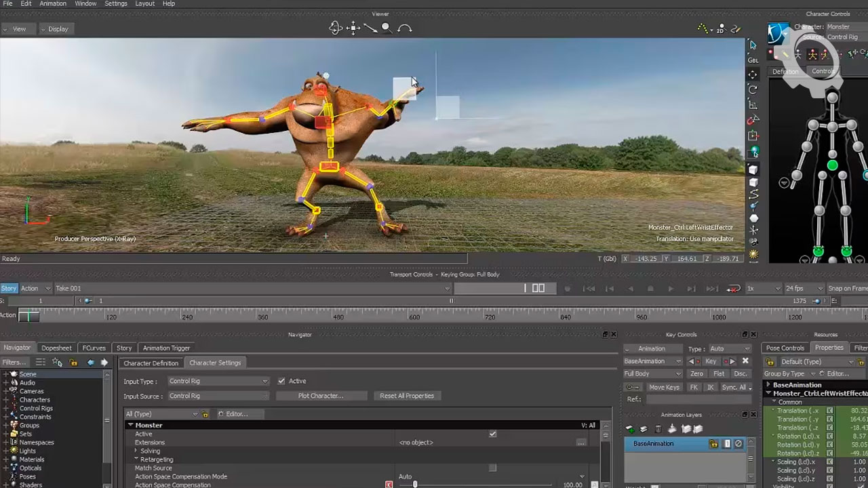Open the Input Type Control Rig dropdown
The height and width of the screenshot is (488, 868).
tap(218, 381)
